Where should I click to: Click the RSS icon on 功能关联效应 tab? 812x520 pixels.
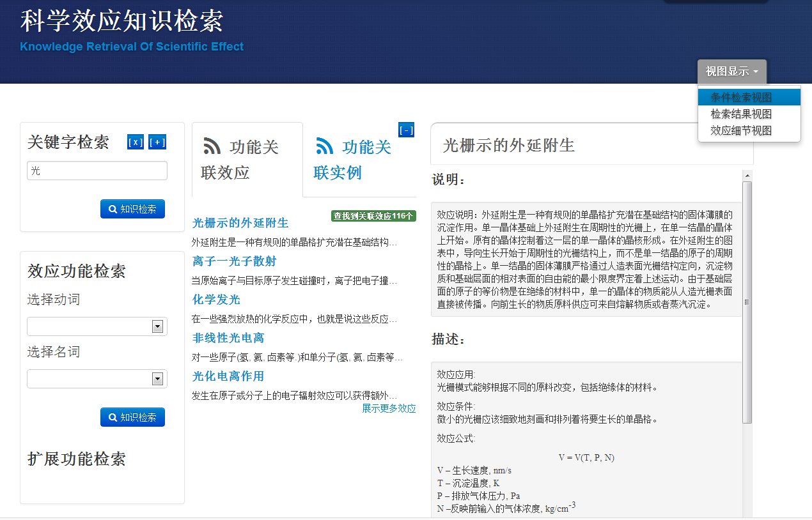click(x=212, y=146)
